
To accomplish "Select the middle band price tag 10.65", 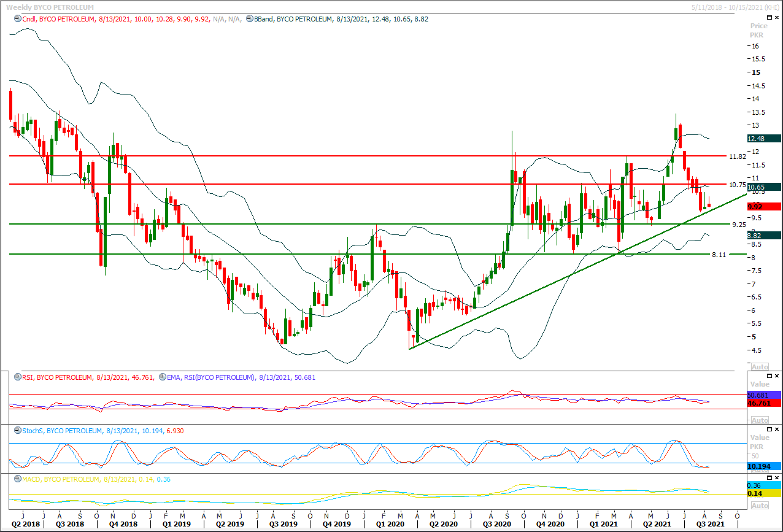I will point(763,187).
